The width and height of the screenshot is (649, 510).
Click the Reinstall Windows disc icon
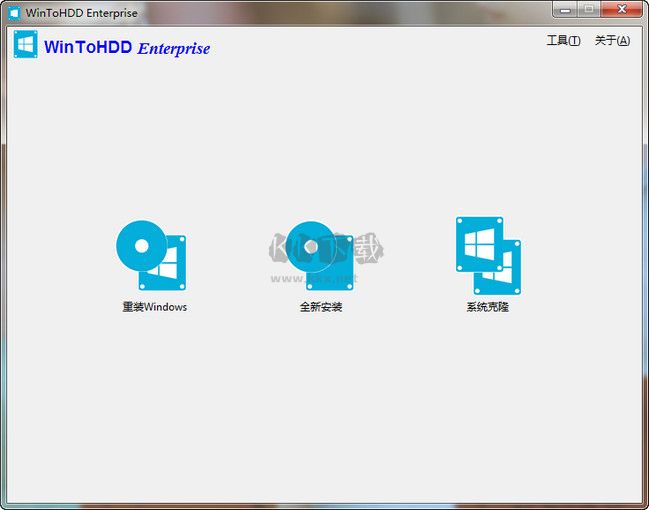tap(151, 255)
